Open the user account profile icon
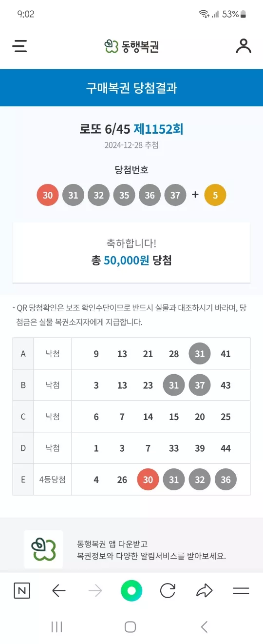 coord(244,46)
